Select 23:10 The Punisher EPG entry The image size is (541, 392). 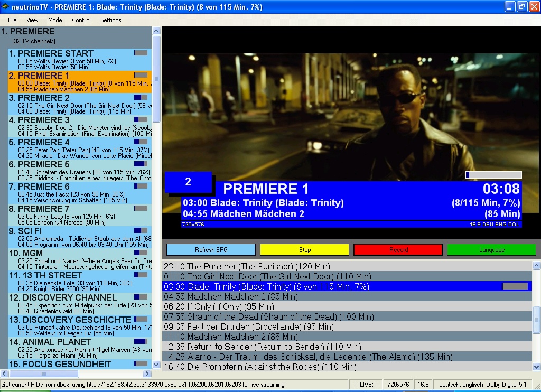tap(347, 266)
